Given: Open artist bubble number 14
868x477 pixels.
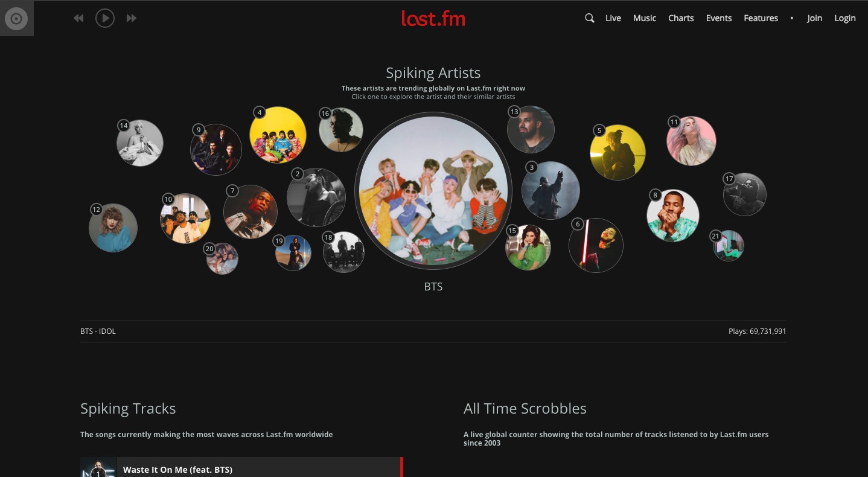Looking at the screenshot, I should click(x=140, y=143).
